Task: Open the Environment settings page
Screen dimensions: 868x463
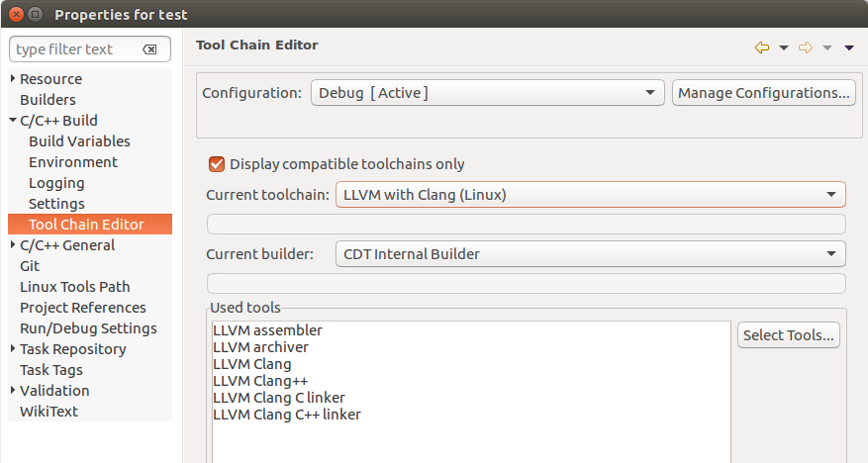Action: click(73, 162)
